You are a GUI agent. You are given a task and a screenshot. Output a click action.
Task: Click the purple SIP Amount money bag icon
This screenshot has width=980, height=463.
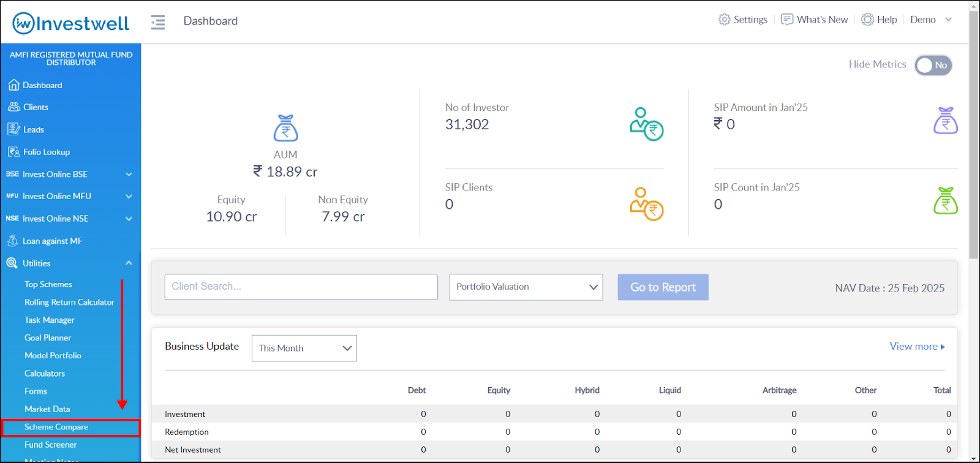pyautogui.click(x=946, y=120)
